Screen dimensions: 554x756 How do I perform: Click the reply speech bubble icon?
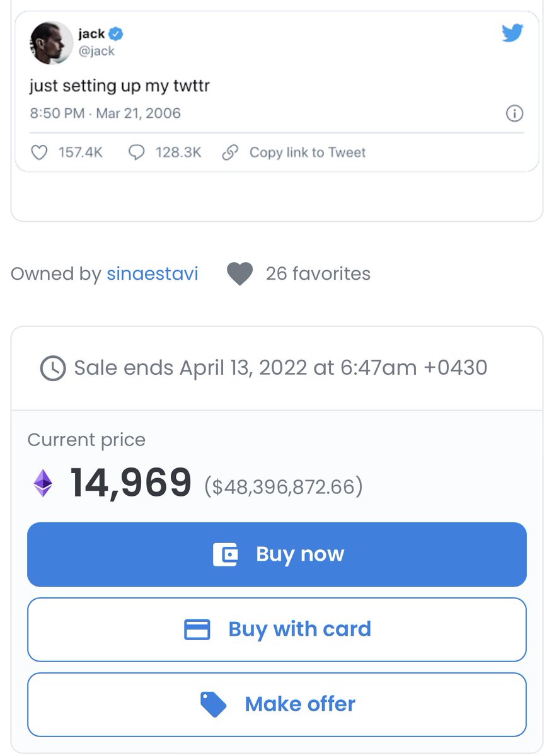click(x=136, y=152)
